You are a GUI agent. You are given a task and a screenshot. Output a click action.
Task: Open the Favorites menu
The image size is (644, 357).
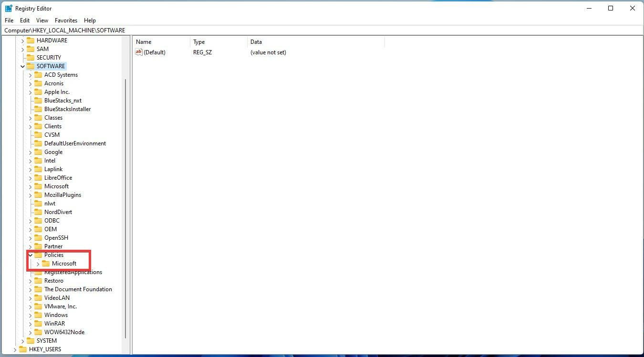pos(66,20)
